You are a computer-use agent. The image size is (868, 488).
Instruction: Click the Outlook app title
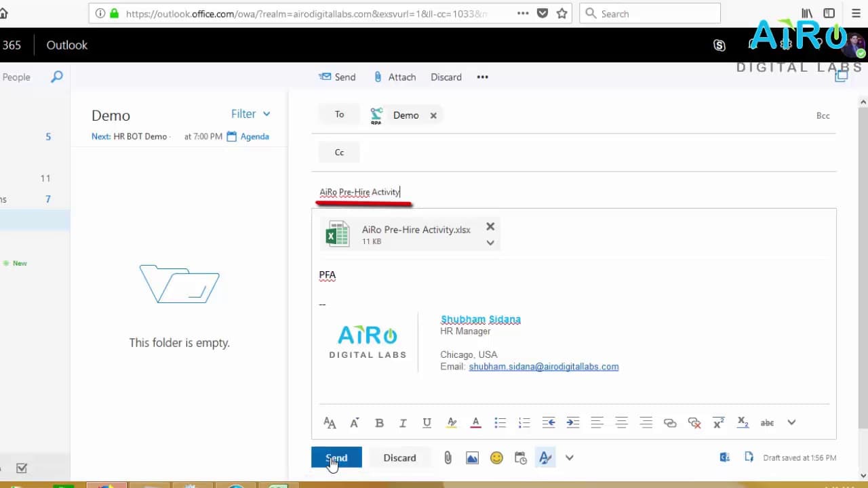click(x=66, y=45)
